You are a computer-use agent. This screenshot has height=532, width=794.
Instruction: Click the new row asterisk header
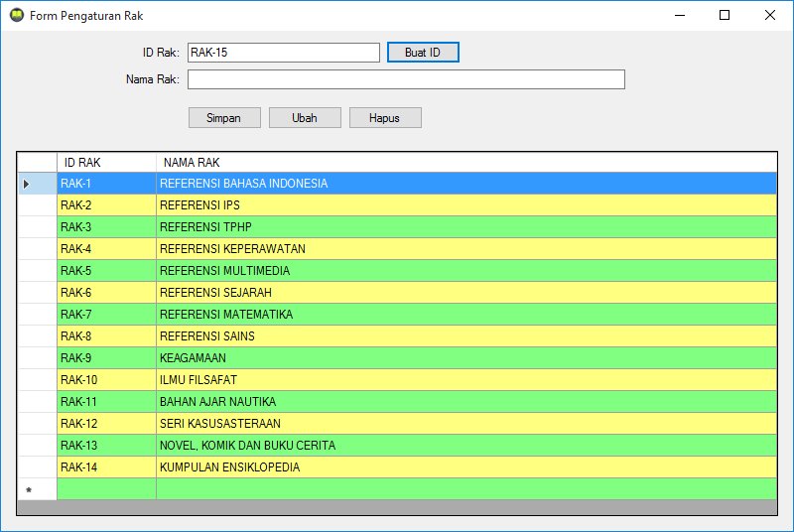tap(37, 489)
